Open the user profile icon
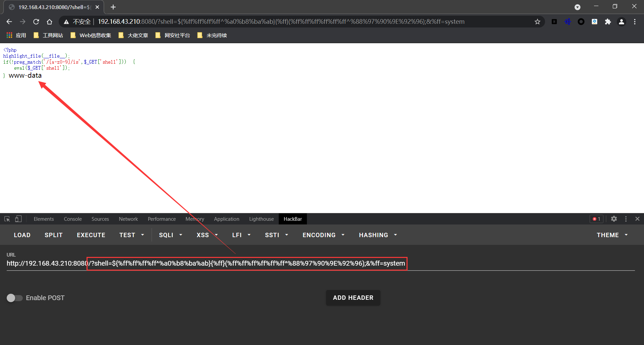The height and width of the screenshot is (345, 644). 621,22
